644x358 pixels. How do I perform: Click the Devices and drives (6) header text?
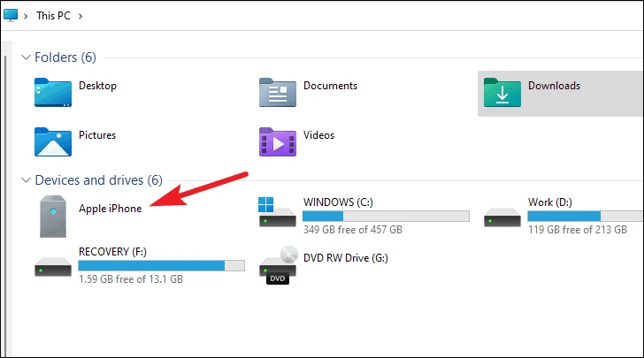pyautogui.click(x=98, y=179)
